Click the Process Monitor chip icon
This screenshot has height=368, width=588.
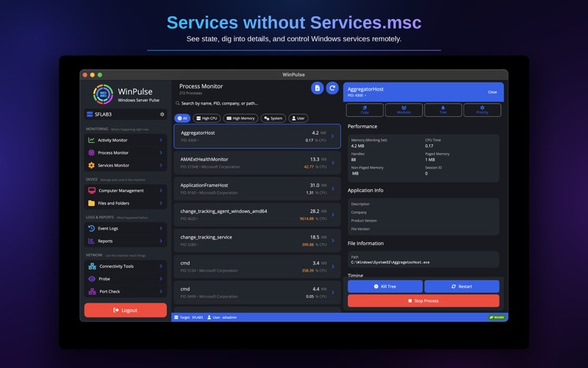coord(91,152)
